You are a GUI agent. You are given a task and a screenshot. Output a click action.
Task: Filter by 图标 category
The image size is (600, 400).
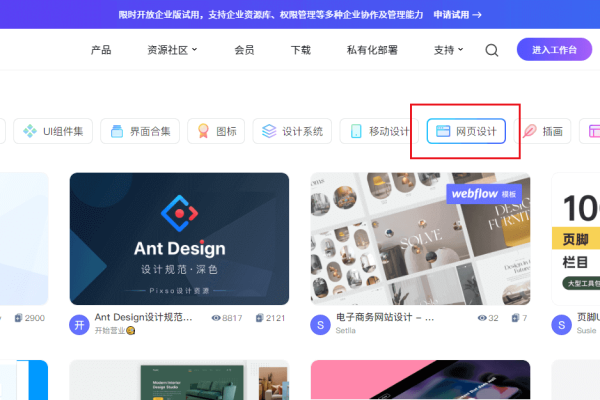pos(217,131)
